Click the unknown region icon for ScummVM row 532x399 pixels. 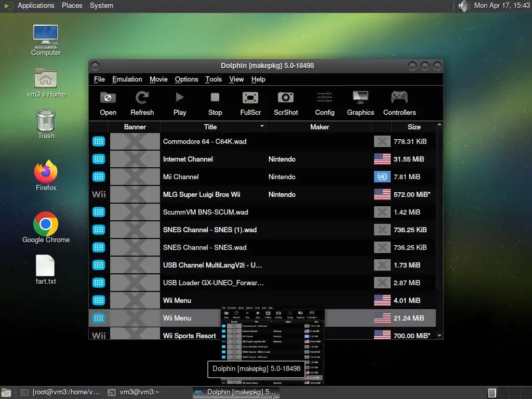tap(382, 212)
